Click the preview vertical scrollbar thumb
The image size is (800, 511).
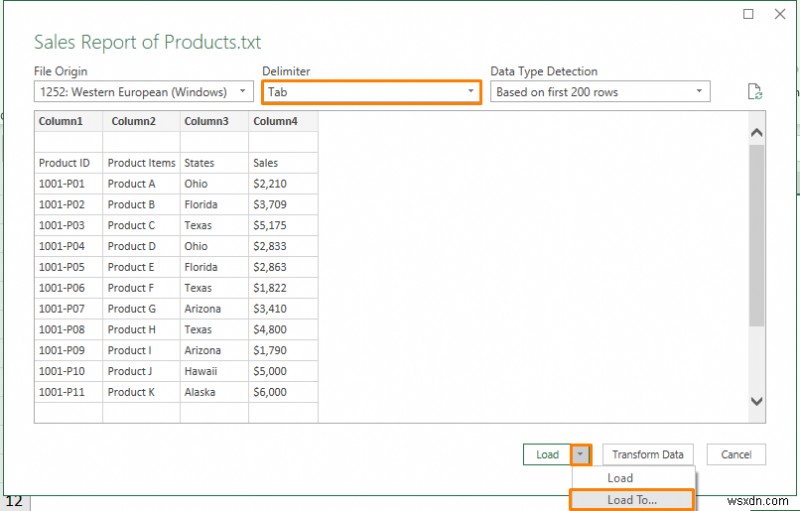757,235
